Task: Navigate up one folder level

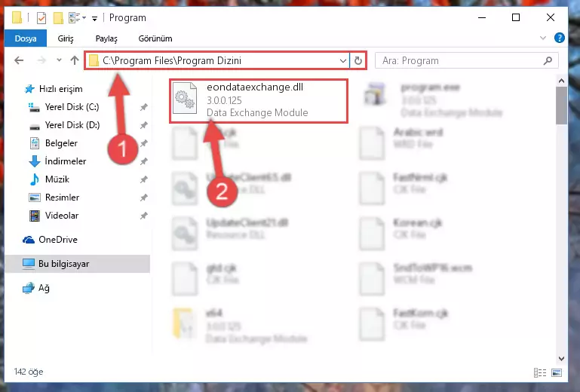Action: tap(75, 60)
